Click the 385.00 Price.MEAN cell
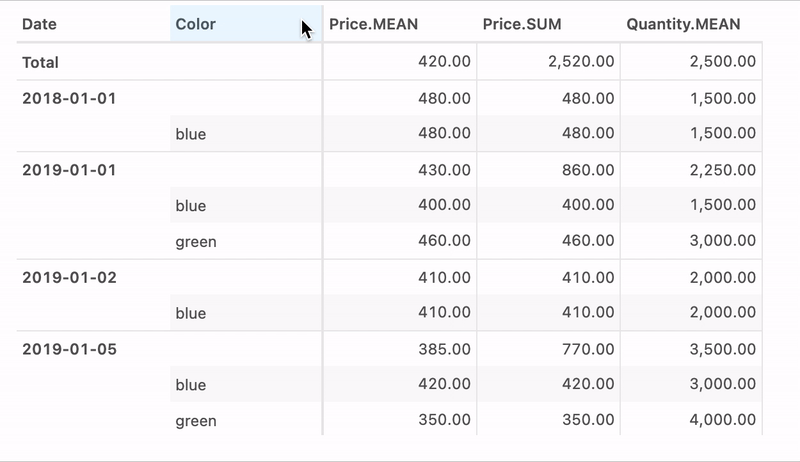 tap(445, 350)
